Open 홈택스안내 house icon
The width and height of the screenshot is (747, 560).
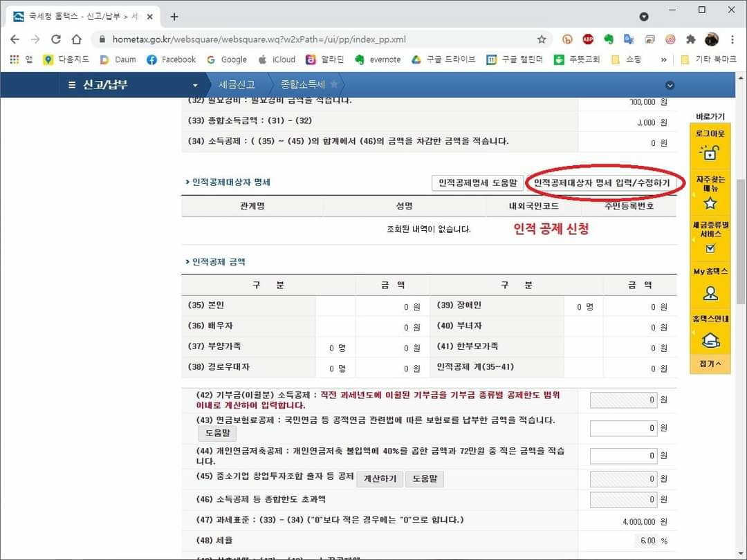pos(710,340)
